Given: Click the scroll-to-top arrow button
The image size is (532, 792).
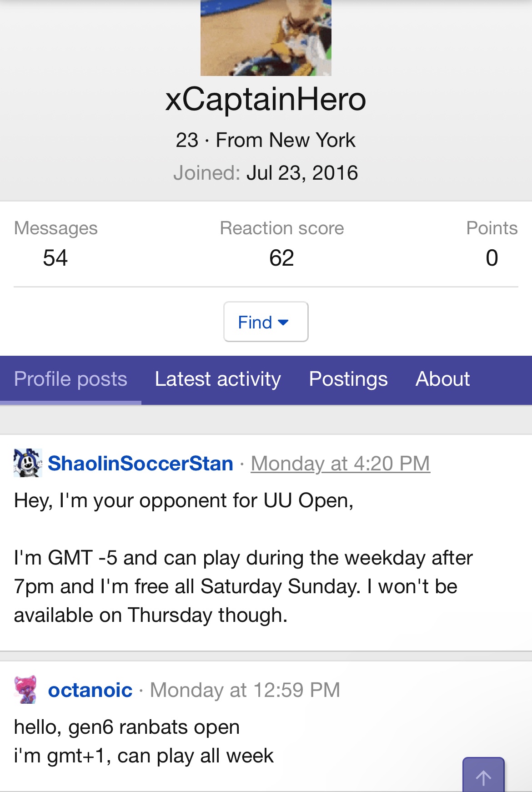Looking at the screenshot, I should coord(483,777).
